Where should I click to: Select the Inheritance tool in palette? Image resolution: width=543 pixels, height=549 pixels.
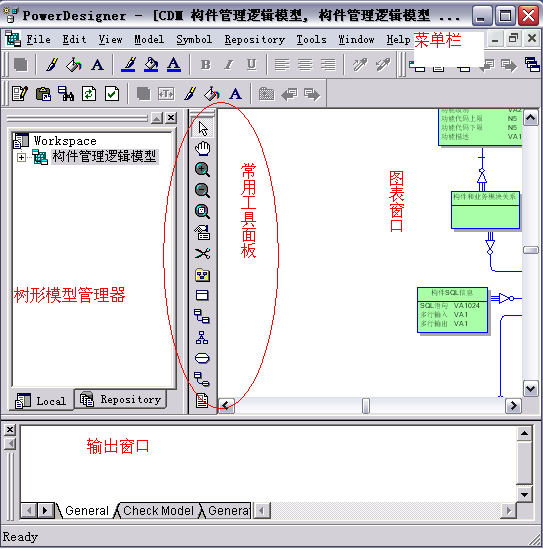(202, 338)
